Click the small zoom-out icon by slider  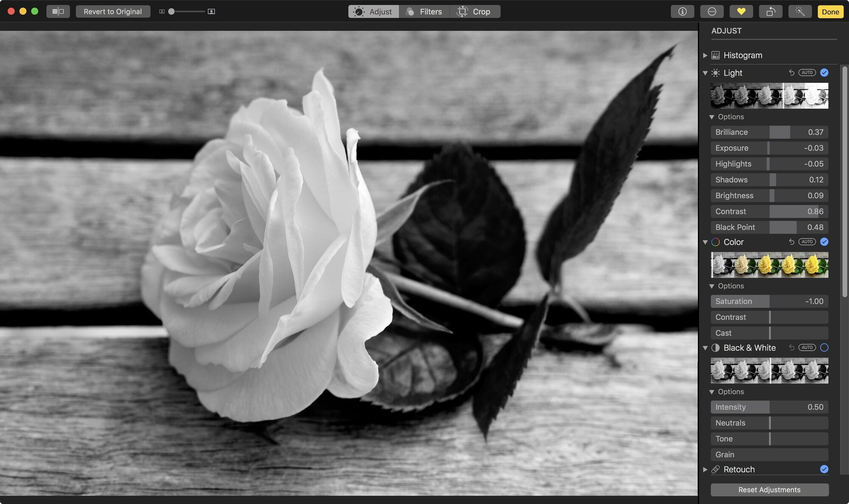[x=162, y=11]
